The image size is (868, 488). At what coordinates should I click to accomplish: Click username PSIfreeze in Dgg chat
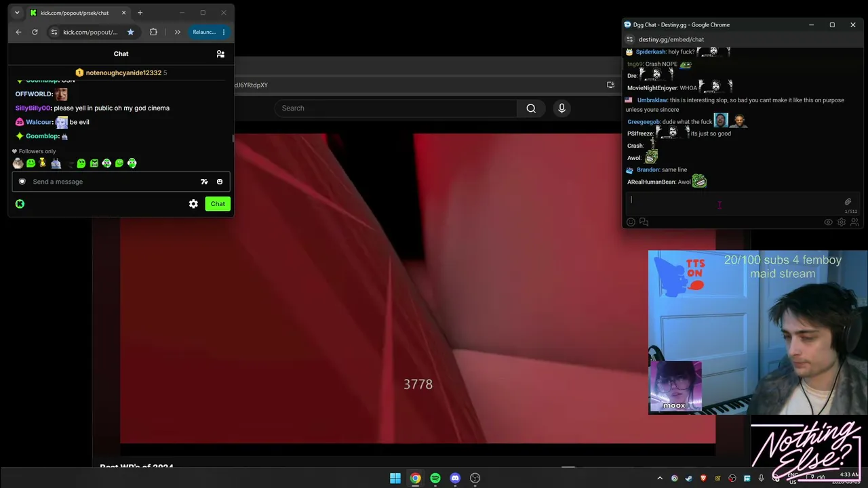click(640, 134)
